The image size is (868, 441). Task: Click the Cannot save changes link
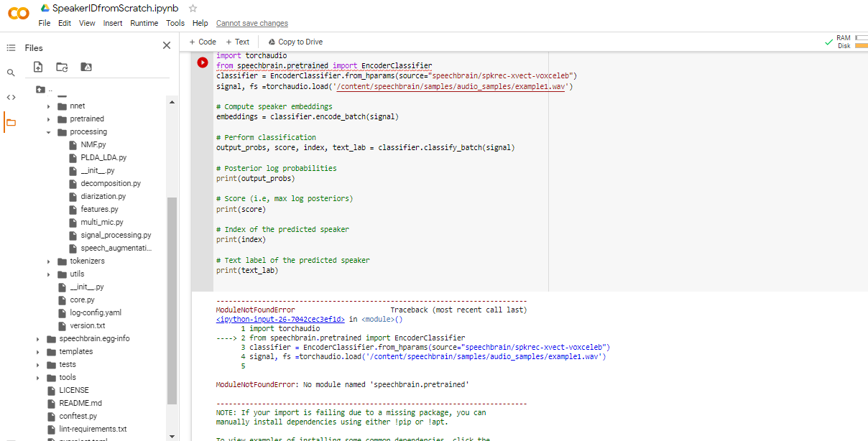click(x=252, y=23)
